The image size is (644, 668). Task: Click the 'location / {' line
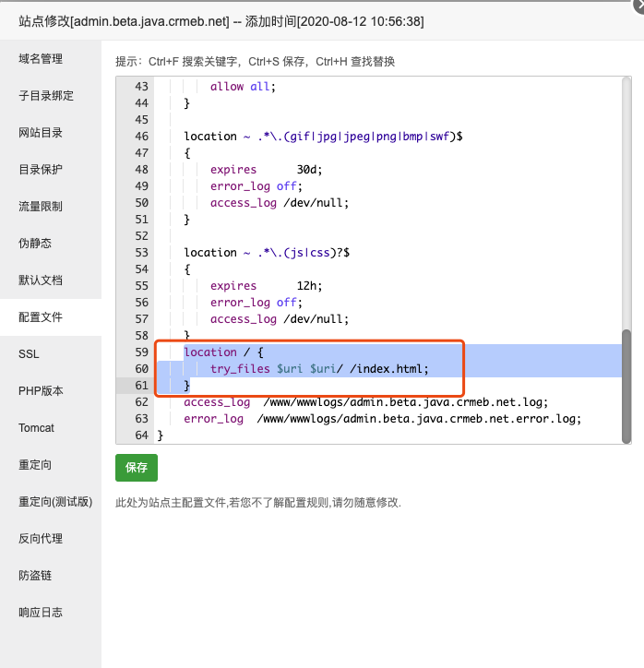(x=223, y=352)
